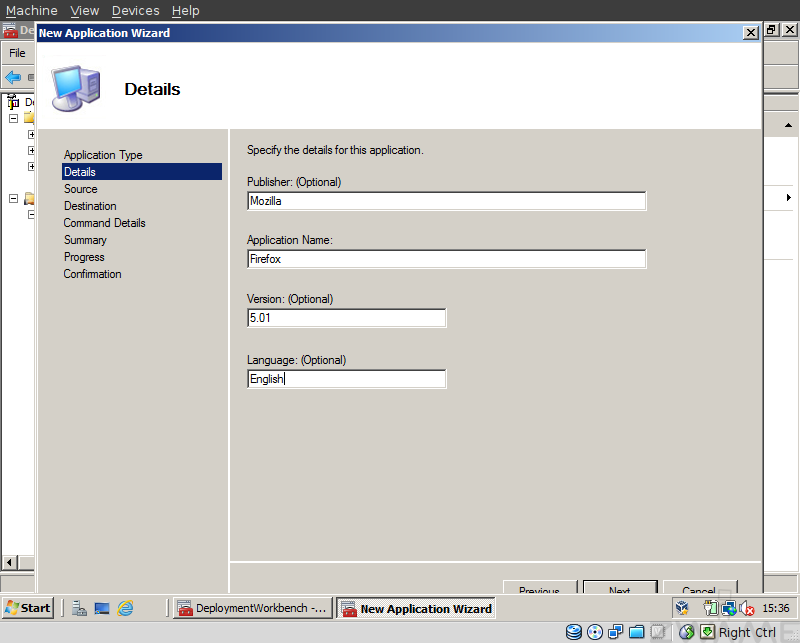
Task: Cancel the New Application Wizard
Action: 700,587
